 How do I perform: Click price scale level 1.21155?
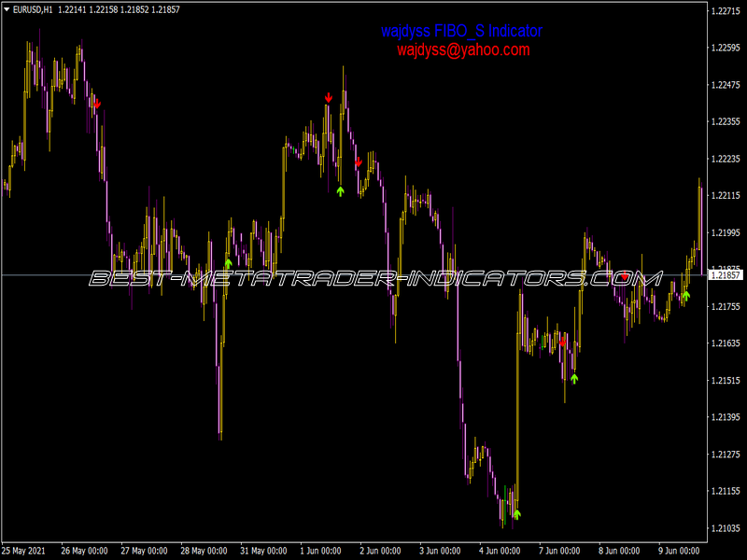pos(726,491)
